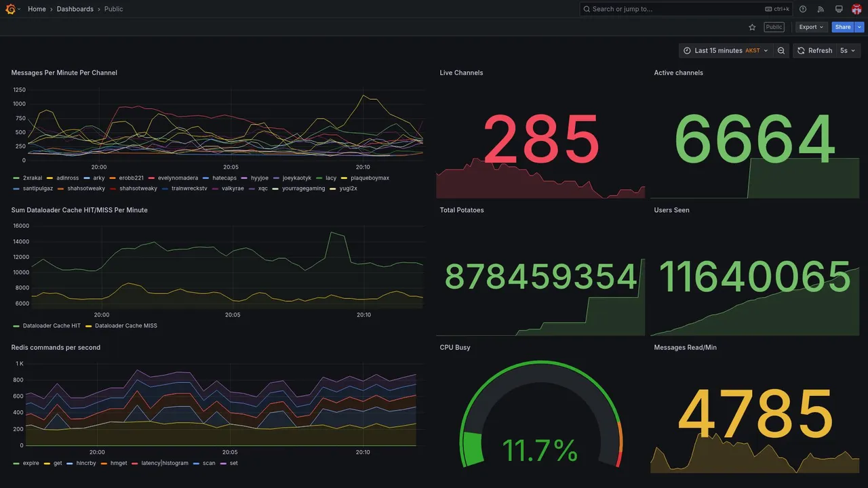Toggle Dataloader Cache MISS series visibility
The height and width of the screenshot is (488, 868).
tap(126, 325)
